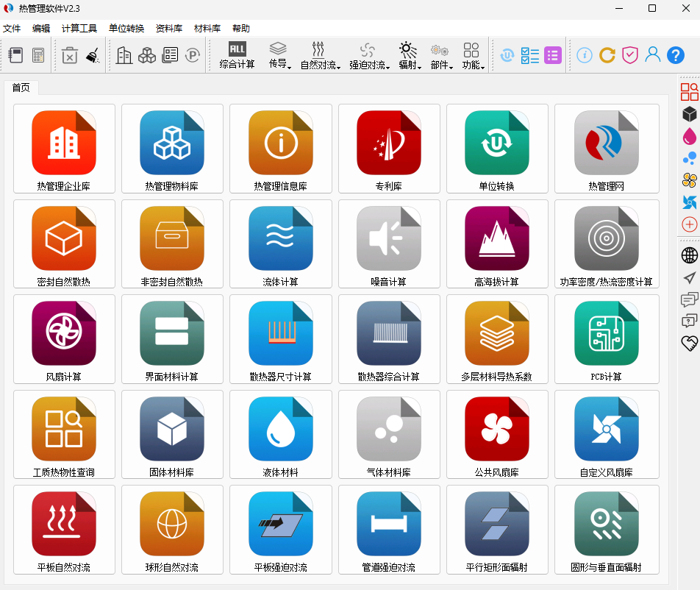The image size is (700, 590).
Task: Open the 计算工具 menu
Action: pos(79,29)
